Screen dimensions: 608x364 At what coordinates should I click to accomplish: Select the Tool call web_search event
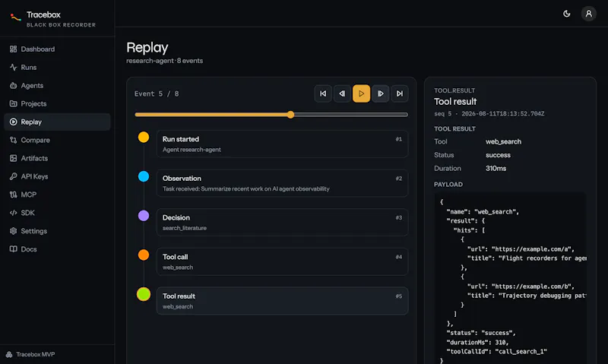click(282, 261)
